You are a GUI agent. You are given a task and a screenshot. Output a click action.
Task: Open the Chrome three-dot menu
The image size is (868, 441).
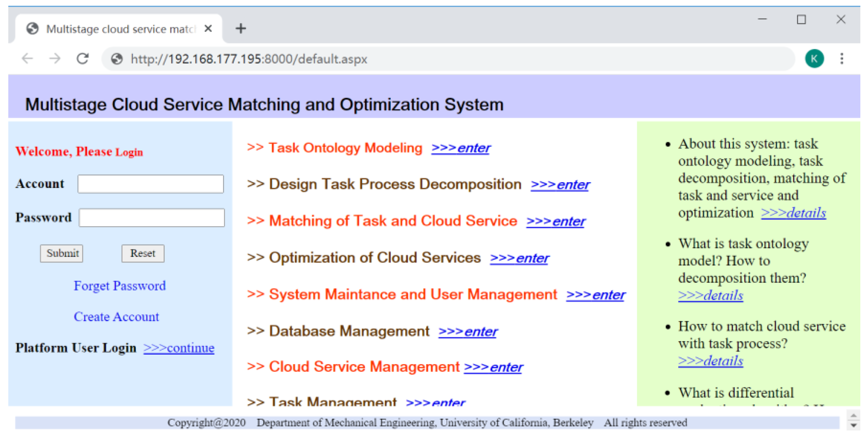(x=842, y=59)
